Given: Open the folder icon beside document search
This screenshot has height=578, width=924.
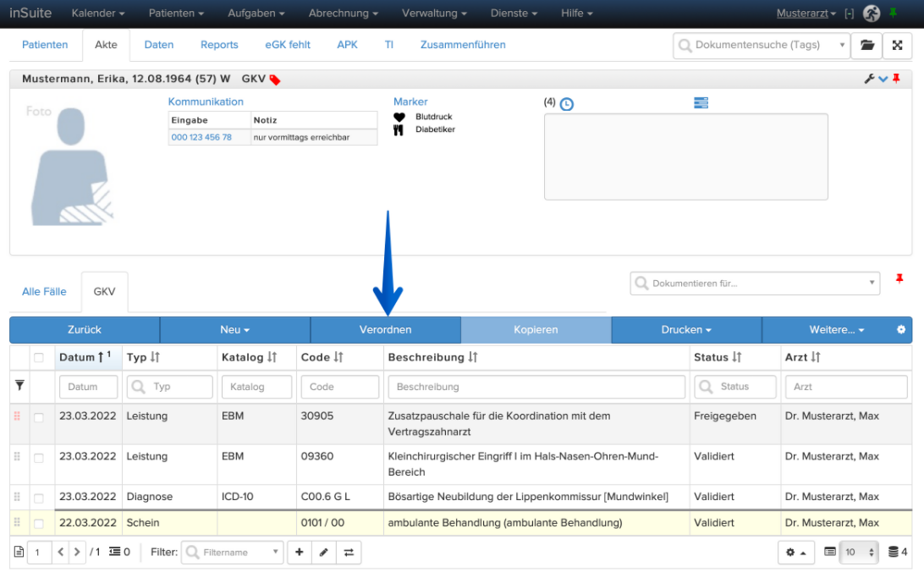Looking at the screenshot, I should pyautogui.click(x=866, y=45).
